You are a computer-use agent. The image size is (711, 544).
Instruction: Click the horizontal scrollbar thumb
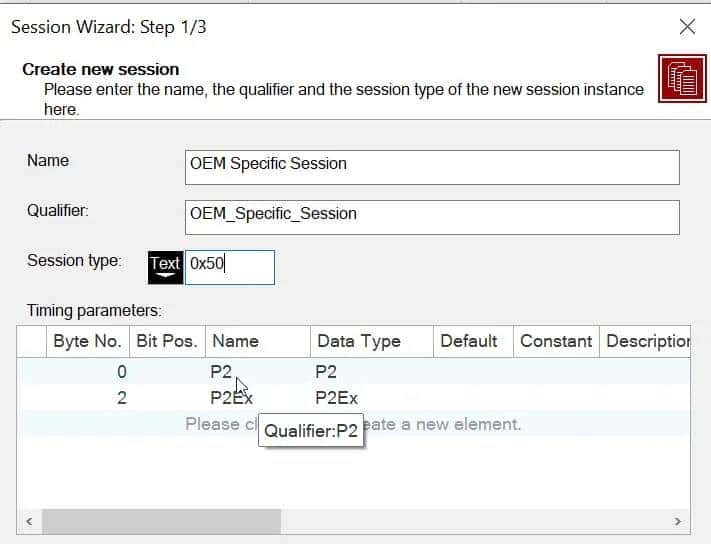[x=161, y=521]
